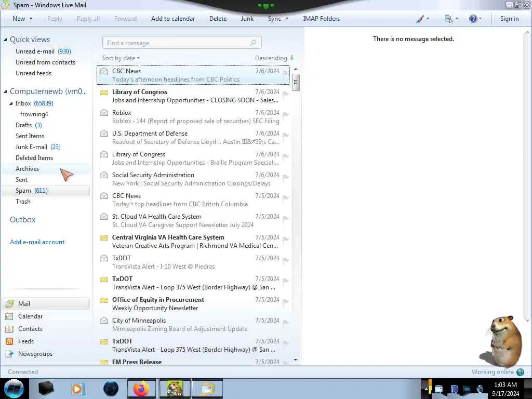532x399 pixels.
Task: Open the Sync dropdown arrow
Action: (287, 19)
